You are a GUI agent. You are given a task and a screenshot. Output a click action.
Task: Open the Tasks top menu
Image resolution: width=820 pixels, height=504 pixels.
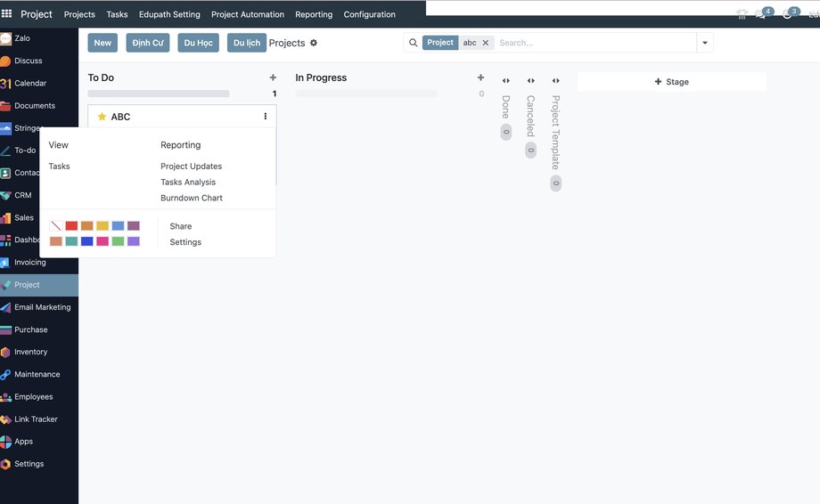[x=117, y=14]
